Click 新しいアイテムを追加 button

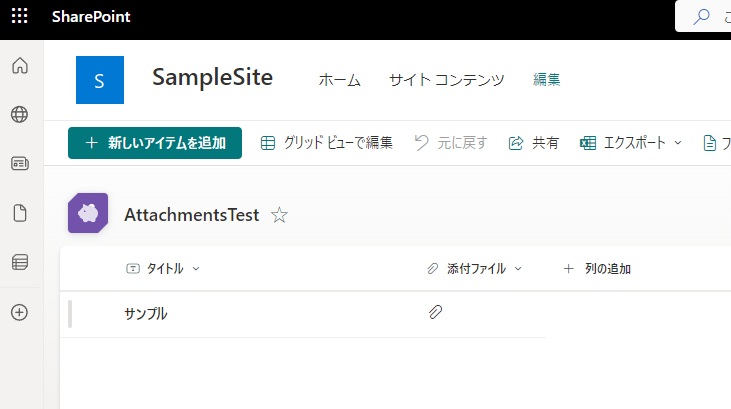(155, 143)
